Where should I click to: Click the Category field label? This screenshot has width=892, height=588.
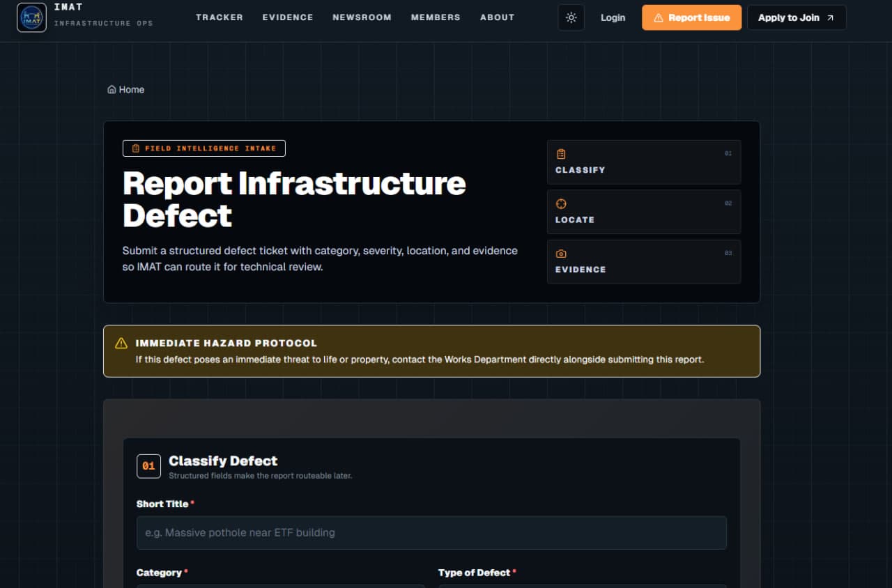(162, 573)
